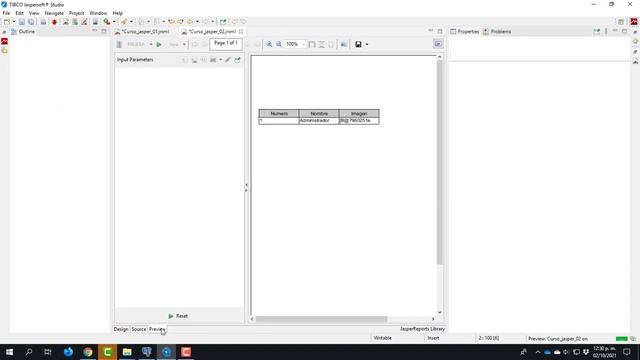Open the File menu
The width and height of the screenshot is (640, 360).
coord(6,13)
